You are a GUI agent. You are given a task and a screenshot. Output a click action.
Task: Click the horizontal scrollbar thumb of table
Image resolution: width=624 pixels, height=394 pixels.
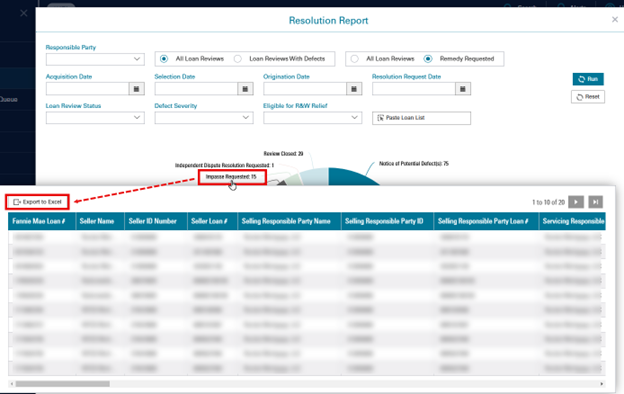click(x=62, y=384)
